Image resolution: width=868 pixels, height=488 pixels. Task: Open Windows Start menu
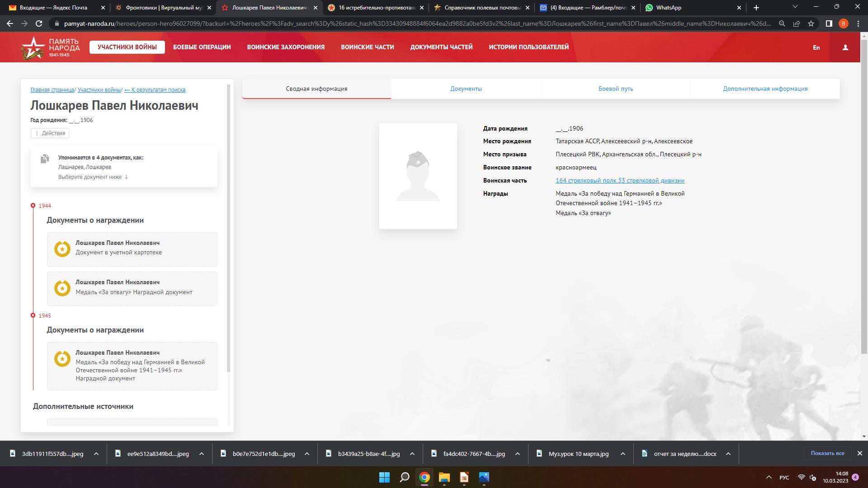[384, 477]
